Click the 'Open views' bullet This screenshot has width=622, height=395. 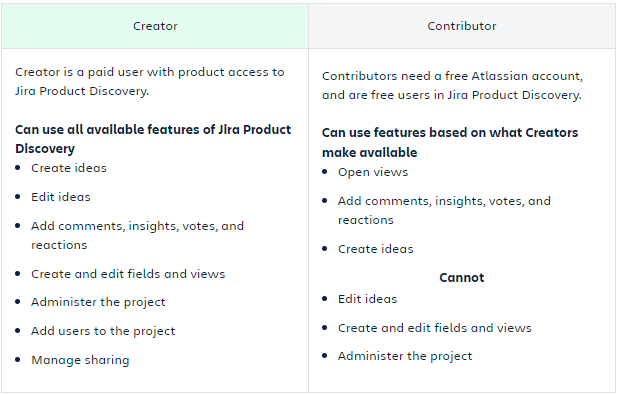point(373,172)
